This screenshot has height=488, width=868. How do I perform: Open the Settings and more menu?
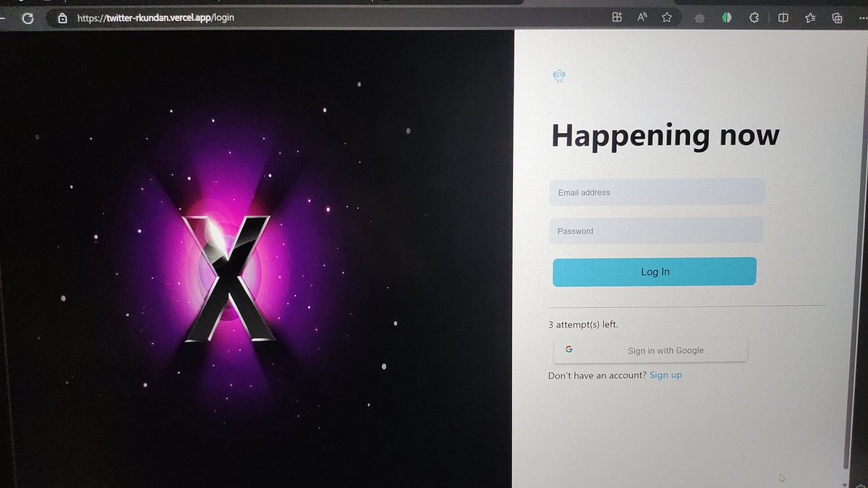[861, 17]
